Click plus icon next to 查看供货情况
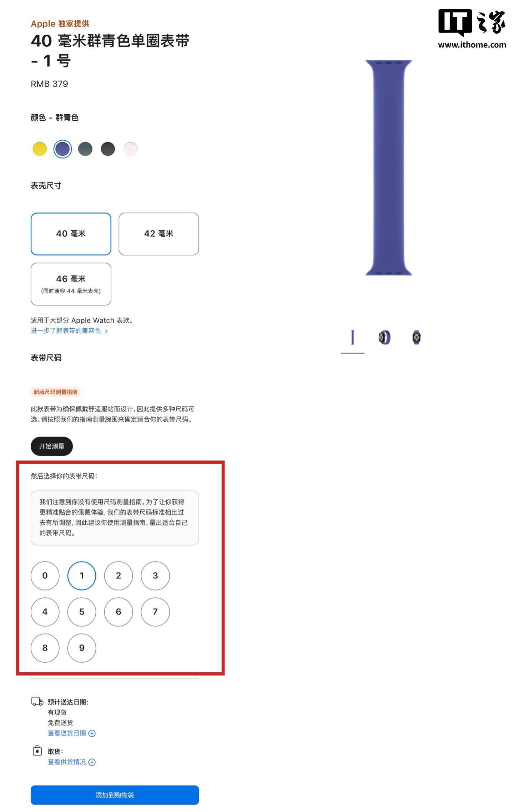The height and width of the screenshot is (812, 514). 92,762
